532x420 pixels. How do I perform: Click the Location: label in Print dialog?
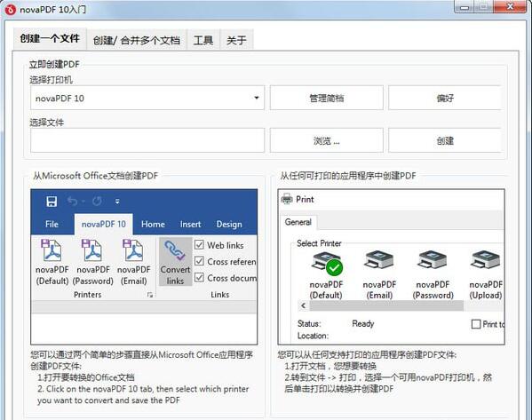tap(313, 336)
